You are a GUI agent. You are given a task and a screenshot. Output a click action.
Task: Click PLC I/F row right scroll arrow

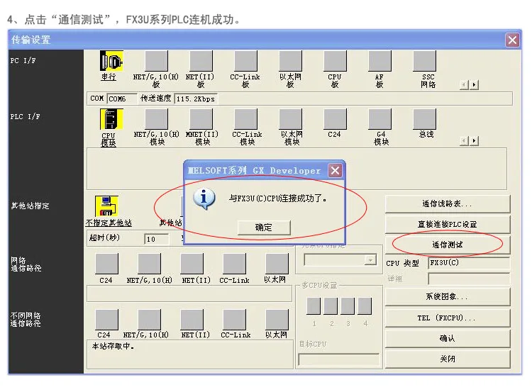[475, 141]
